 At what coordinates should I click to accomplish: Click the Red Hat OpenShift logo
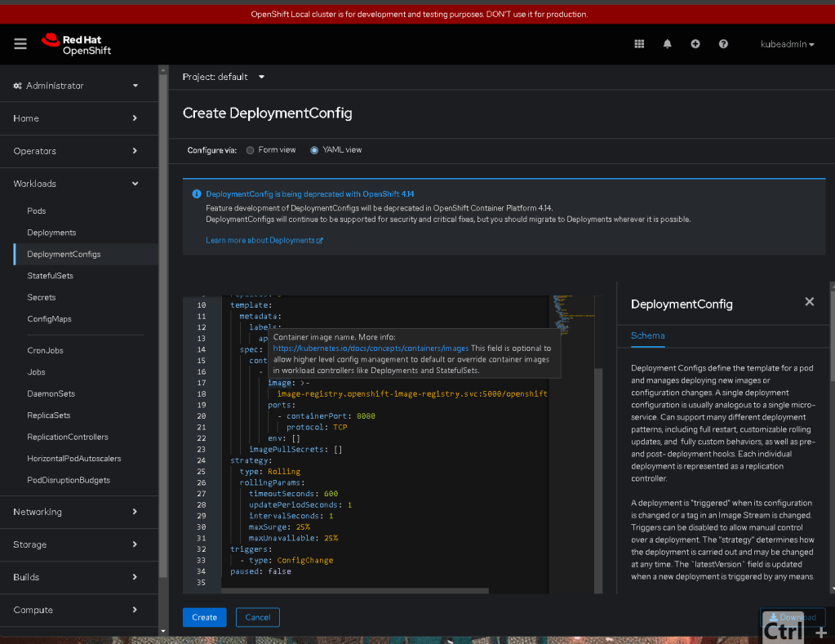click(x=77, y=44)
